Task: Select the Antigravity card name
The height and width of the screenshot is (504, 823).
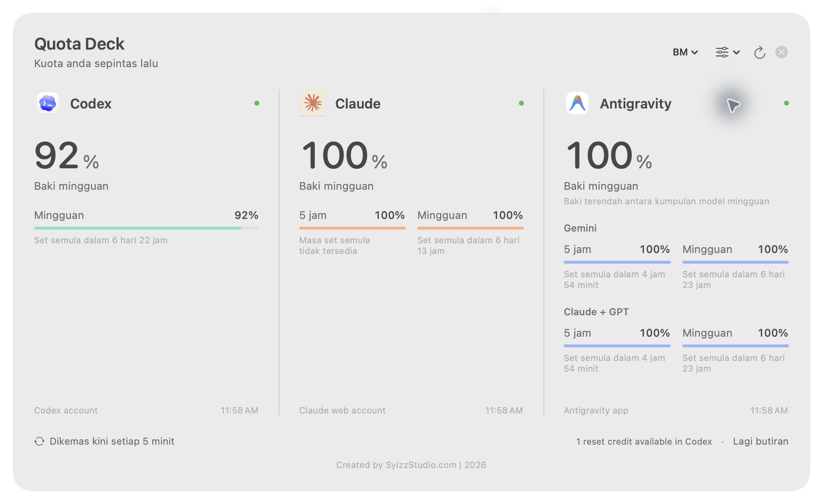Action: point(636,104)
